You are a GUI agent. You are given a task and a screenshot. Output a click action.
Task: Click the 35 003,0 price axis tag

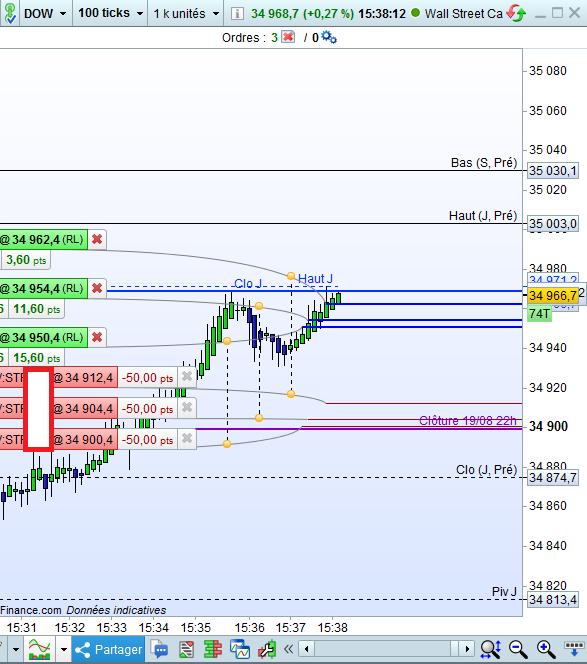(553, 224)
